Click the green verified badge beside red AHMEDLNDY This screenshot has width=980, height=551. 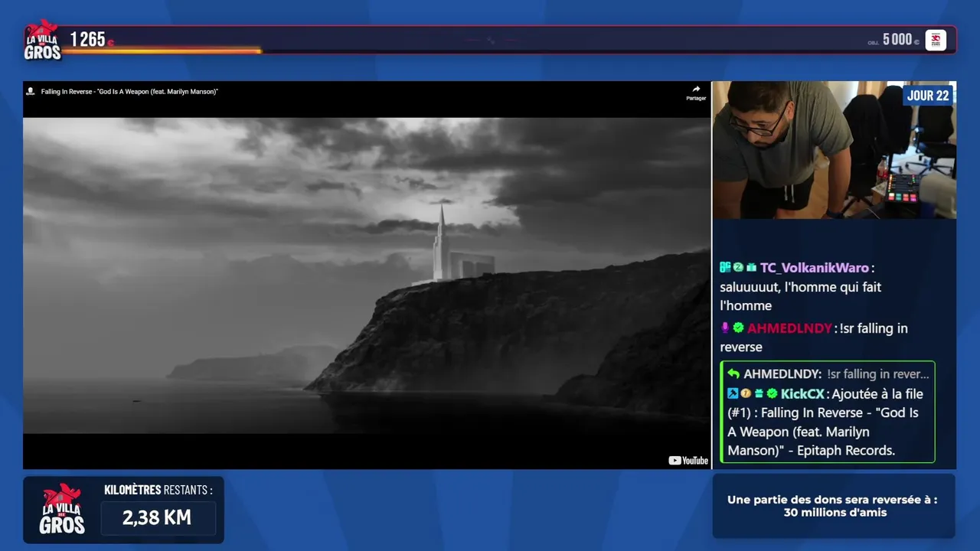tap(738, 328)
